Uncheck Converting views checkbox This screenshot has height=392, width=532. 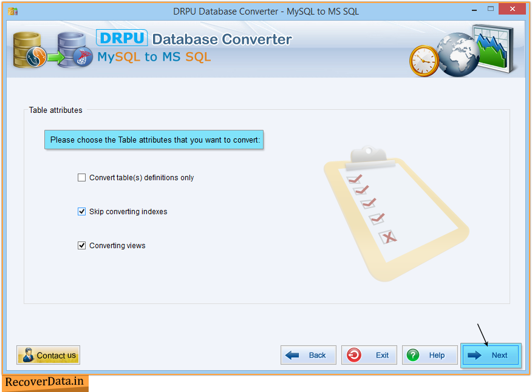81,246
